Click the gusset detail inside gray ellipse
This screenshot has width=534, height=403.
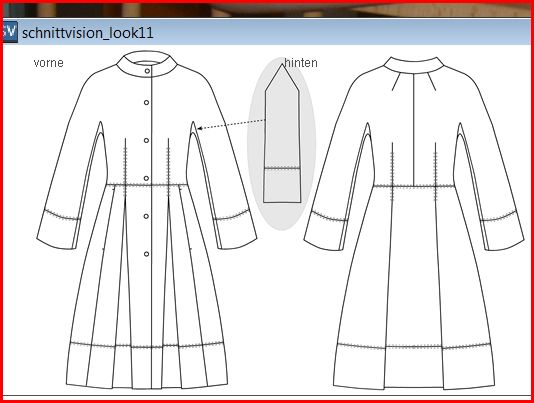(x=282, y=134)
